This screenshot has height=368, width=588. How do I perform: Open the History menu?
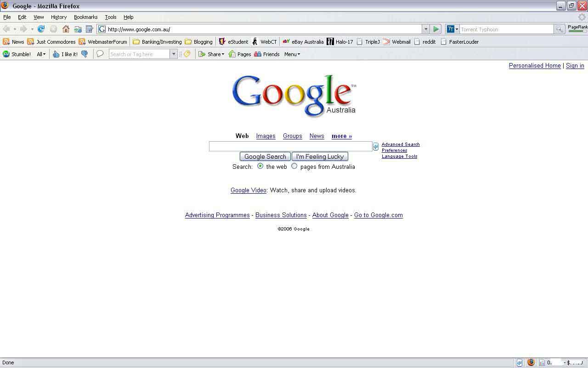point(59,17)
